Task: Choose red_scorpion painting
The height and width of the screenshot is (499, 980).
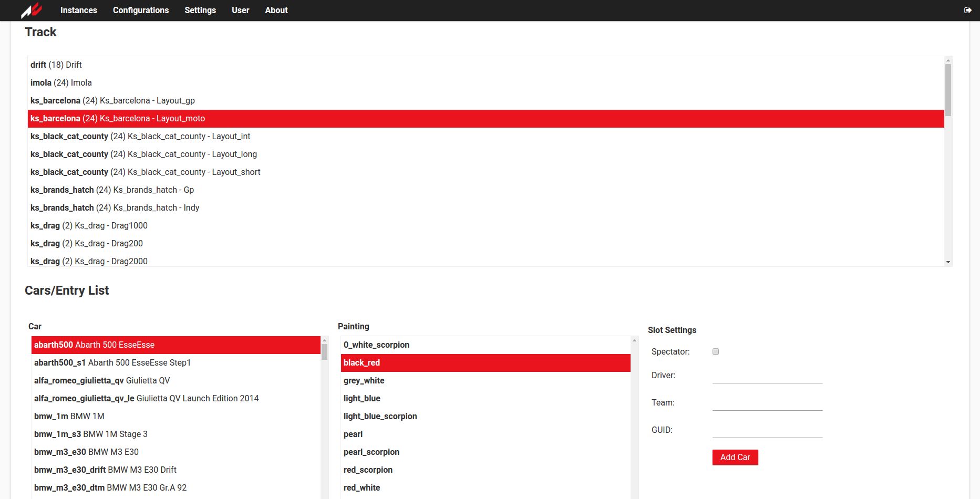Action: tap(486, 470)
